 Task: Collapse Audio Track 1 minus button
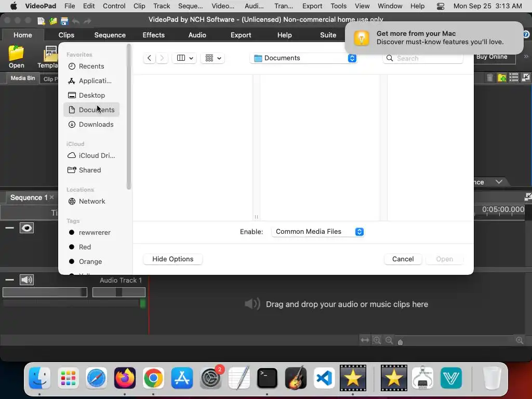[9, 280]
